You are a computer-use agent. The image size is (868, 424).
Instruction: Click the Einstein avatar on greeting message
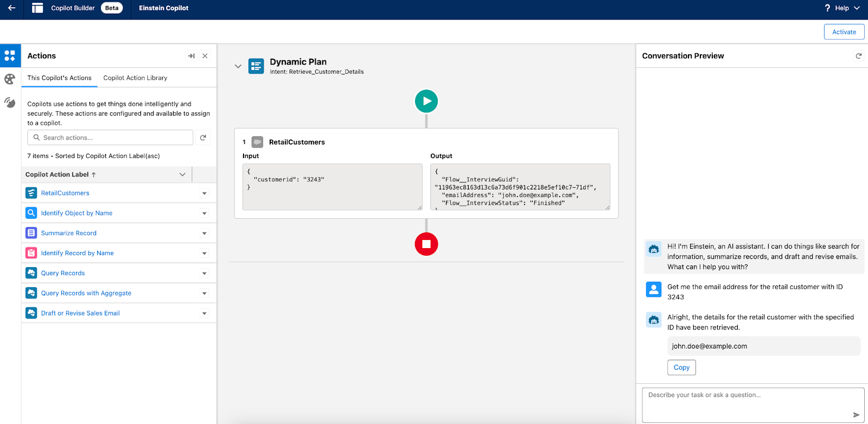point(654,249)
